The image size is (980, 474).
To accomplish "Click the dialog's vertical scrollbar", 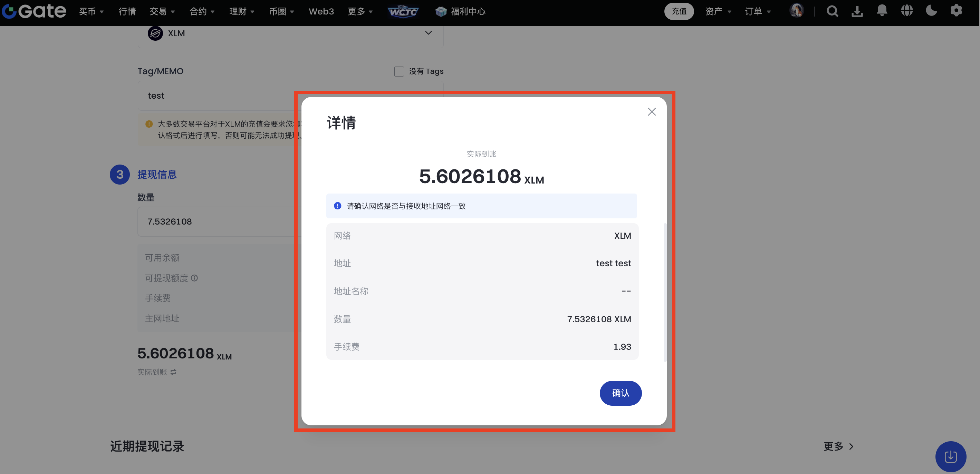I will tap(665, 292).
